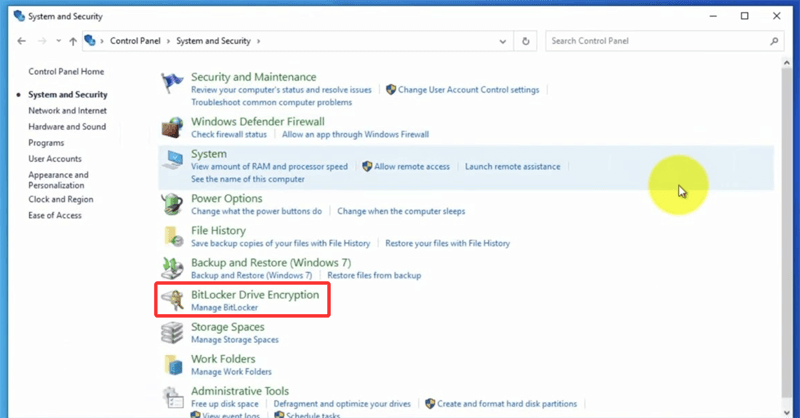Select System and Security breadcrumb
The height and width of the screenshot is (418, 800).
(x=213, y=41)
